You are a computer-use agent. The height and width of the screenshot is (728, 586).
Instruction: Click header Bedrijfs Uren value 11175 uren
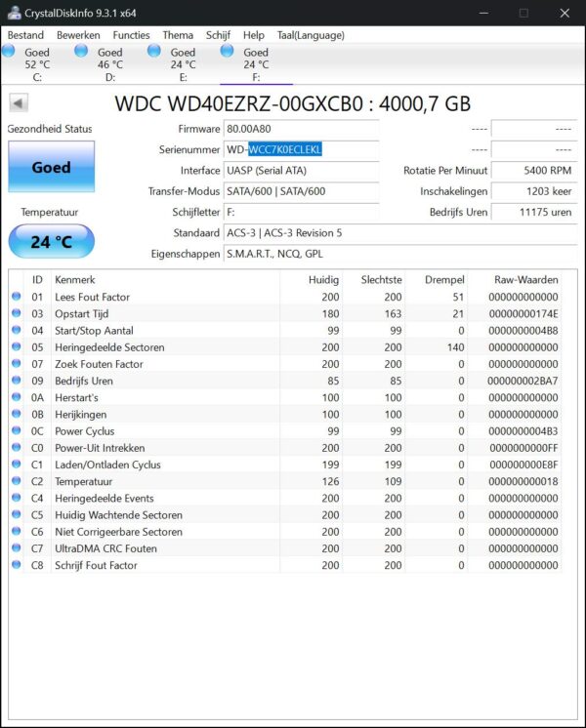click(x=534, y=212)
